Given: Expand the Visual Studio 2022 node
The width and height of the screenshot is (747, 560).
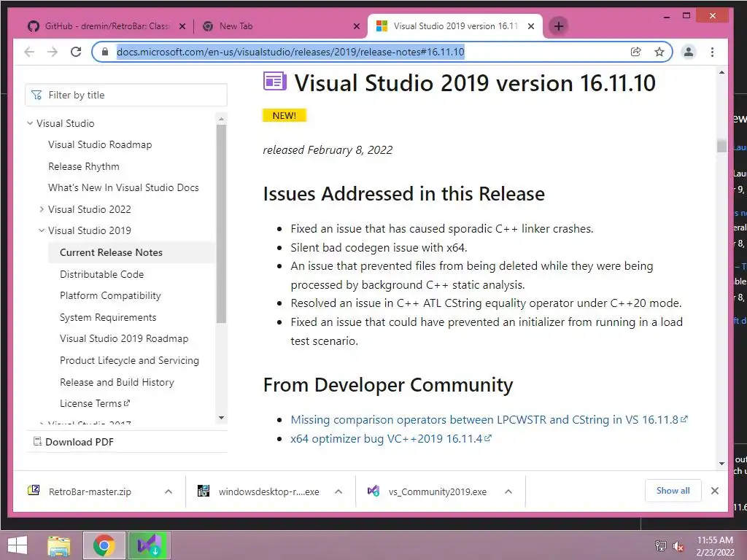Looking at the screenshot, I should pos(42,209).
